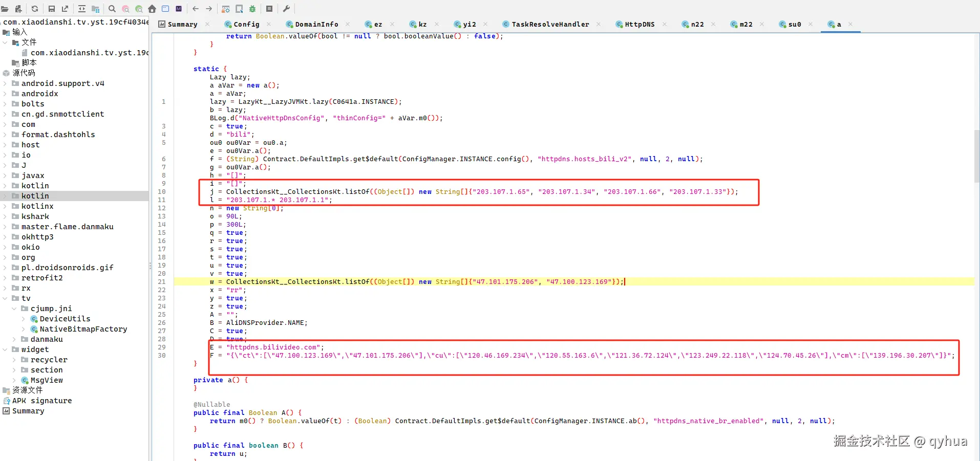Open the m22 tab
The width and height of the screenshot is (980, 461).
coord(741,24)
